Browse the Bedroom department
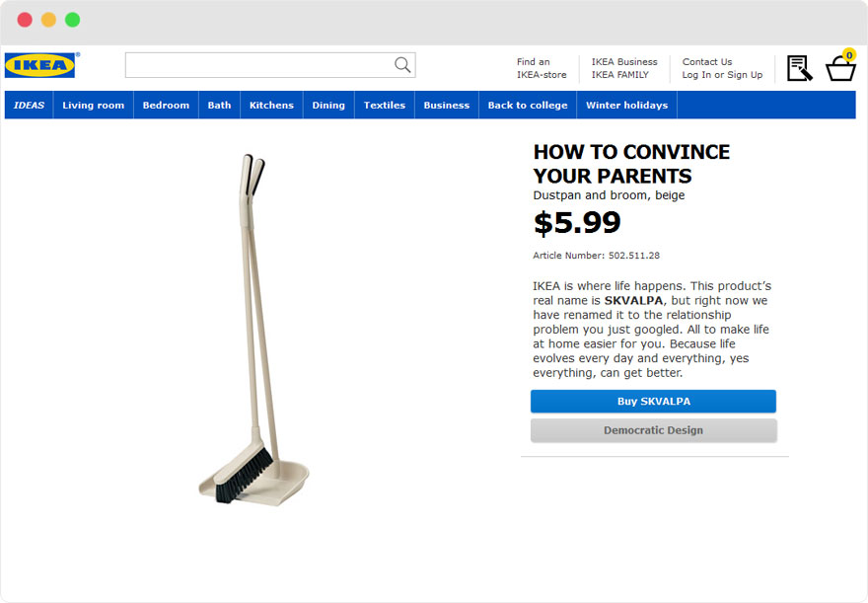Viewport: 868px width, 603px height. [166, 105]
